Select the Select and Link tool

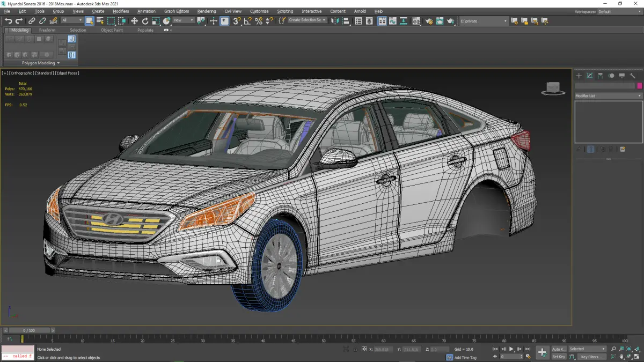click(32, 21)
